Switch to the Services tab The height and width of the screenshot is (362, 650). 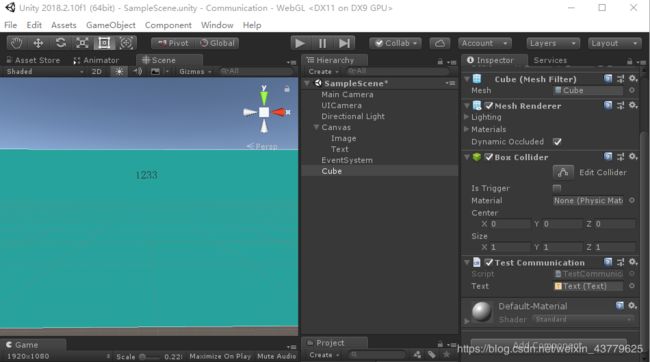(550, 60)
